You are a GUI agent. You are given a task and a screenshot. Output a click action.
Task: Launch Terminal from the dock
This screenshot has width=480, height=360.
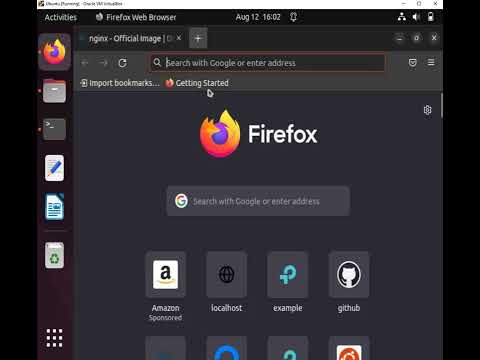(54, 129)
